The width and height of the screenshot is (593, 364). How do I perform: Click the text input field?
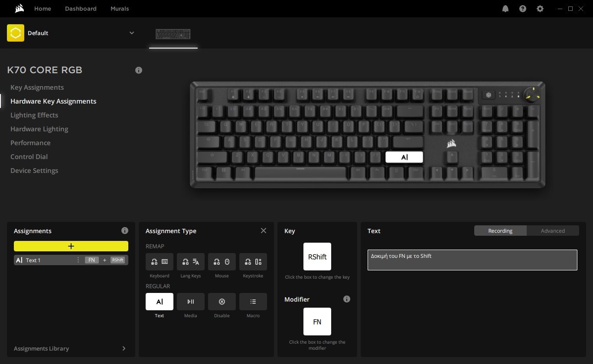click(x=472, y=260)
